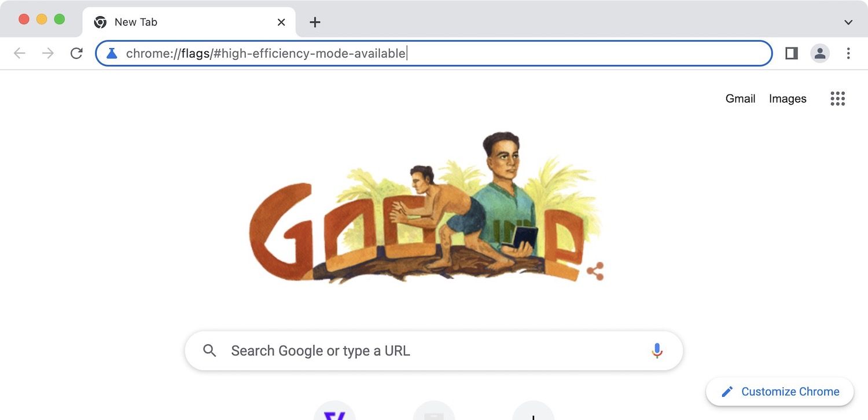
Task: Reload the page with the refresh icon
Action: [76, 53]
